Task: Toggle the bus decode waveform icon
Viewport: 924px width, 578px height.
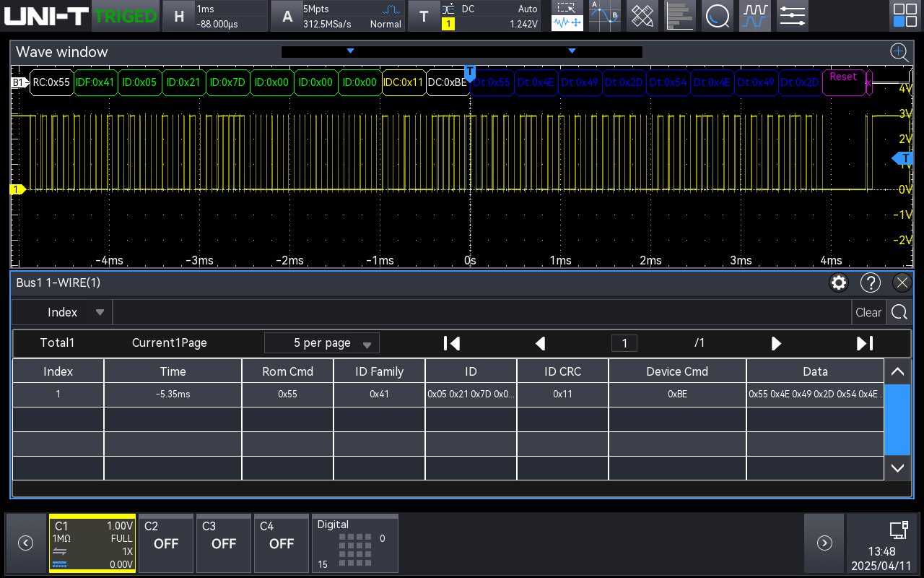Action: 754,16
